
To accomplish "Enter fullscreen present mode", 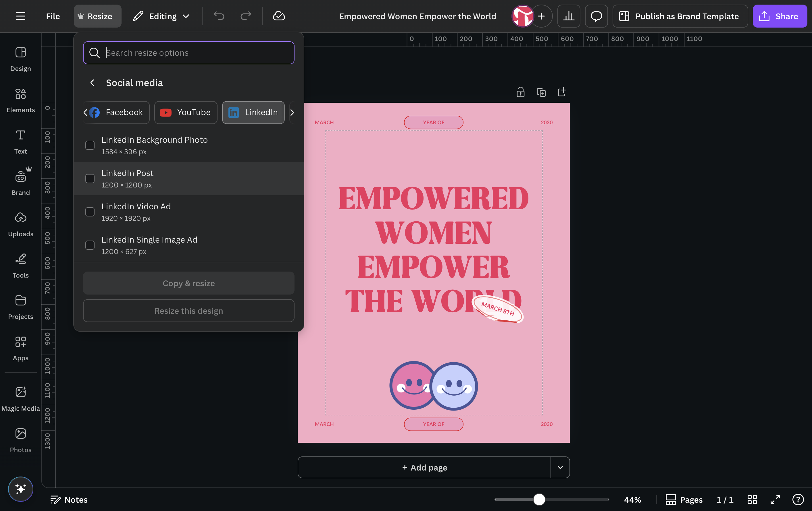I will click(x=775, y=500).
